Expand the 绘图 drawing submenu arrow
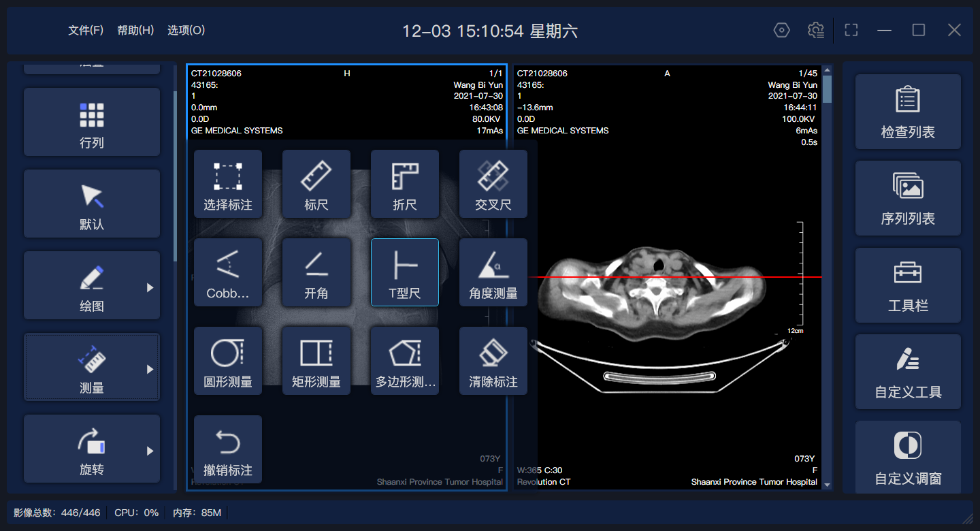This screenshot has height=531, width=980. pos(150,288)
